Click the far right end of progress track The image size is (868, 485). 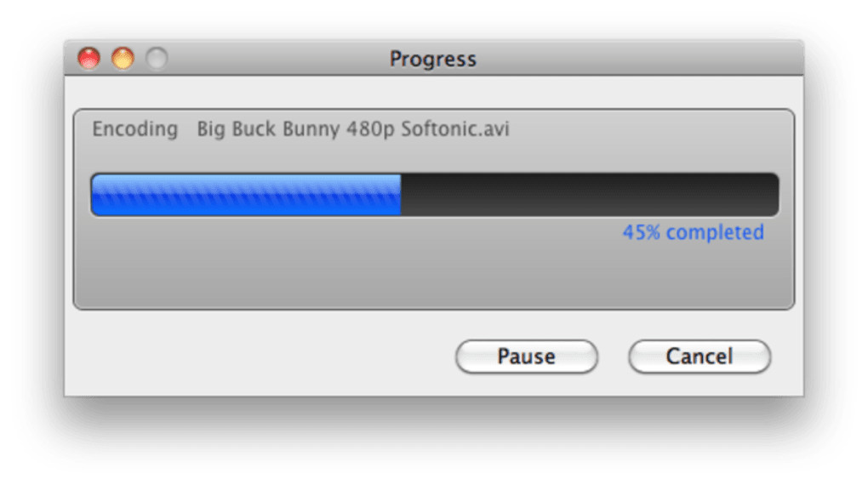click(773, 195)
